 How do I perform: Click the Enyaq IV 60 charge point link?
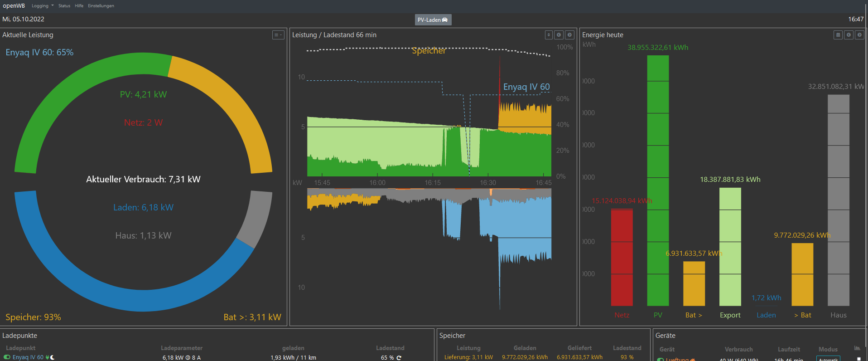(x=28, y=357)
